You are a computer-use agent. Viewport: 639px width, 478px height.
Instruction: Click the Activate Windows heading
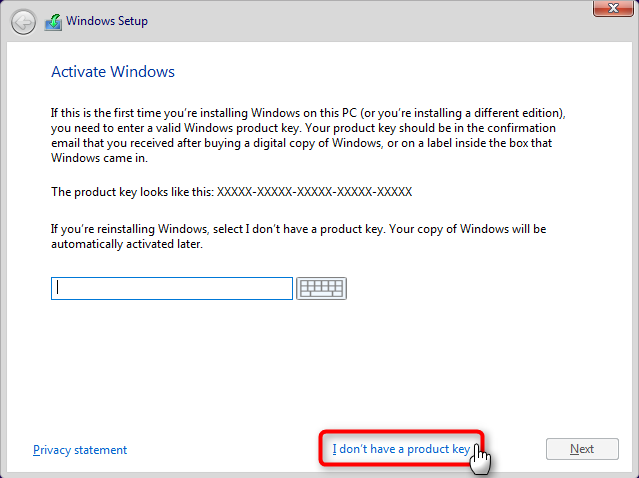[113, 72]
